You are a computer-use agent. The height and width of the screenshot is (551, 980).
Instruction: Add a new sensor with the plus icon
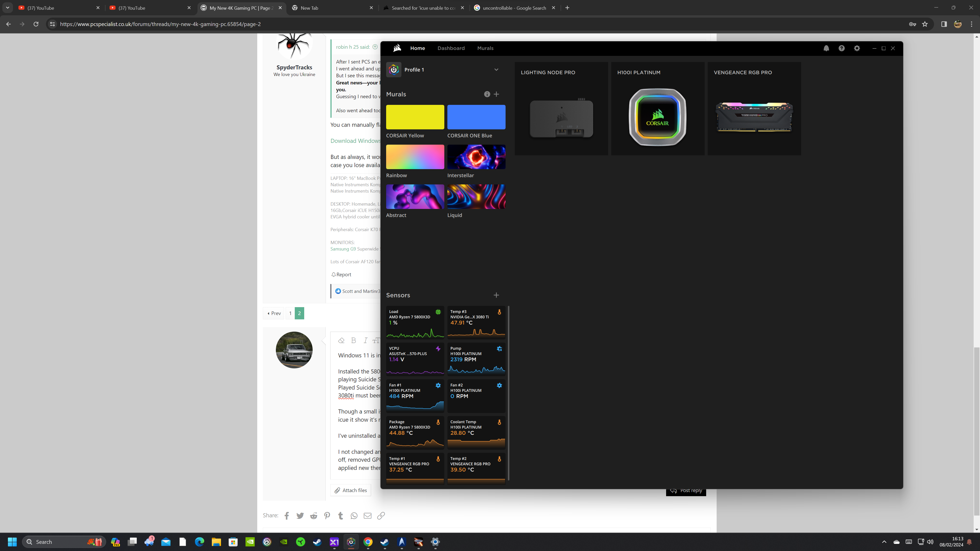coord(496,295)
